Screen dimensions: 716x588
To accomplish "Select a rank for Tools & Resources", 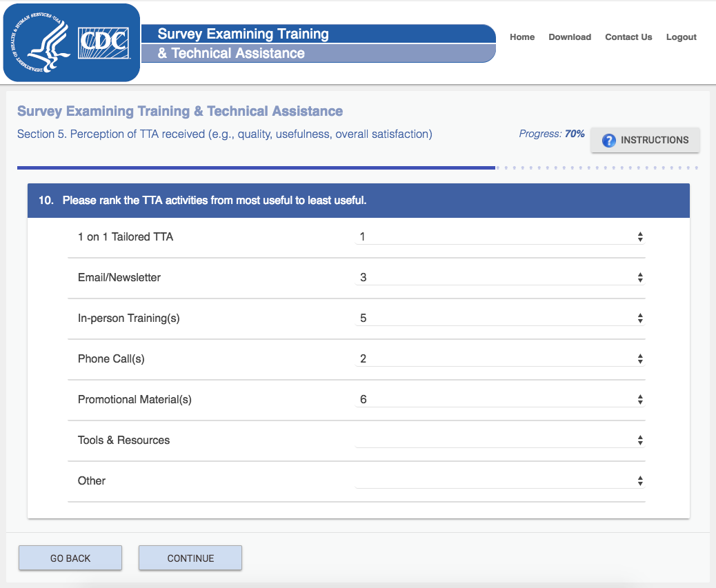I will pos(500,440).
